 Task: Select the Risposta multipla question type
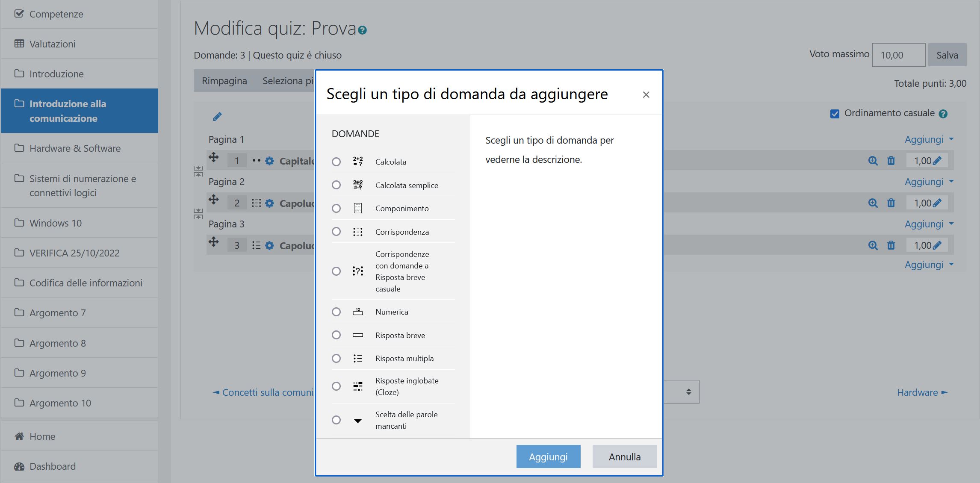click(336, 358)
